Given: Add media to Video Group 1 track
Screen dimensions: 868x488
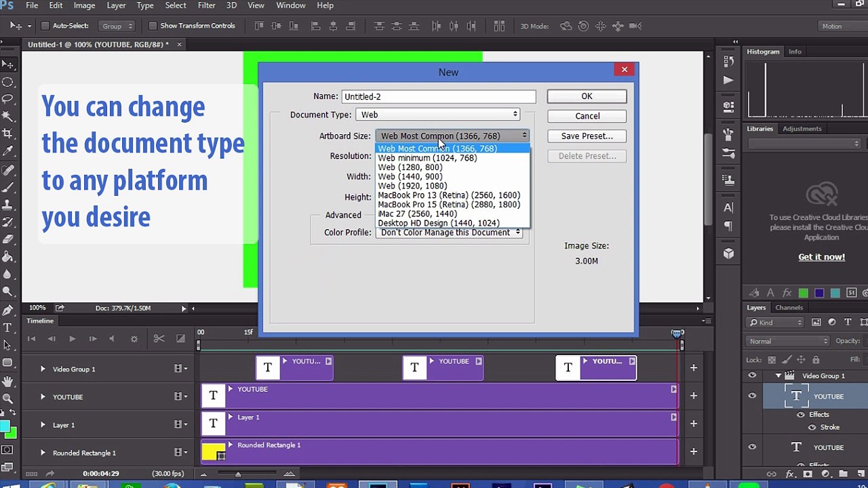Looking at the screenshot, I should coord(693,368).
